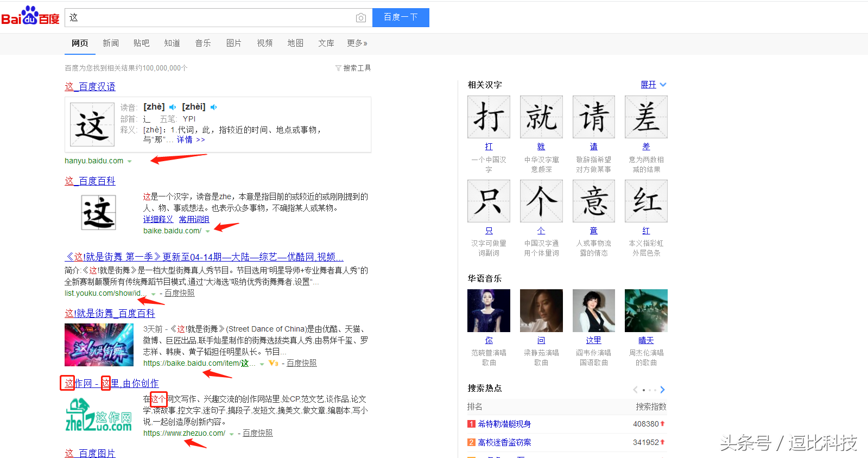Click the 这就是街舞 show poster thumbnail
Viewport: 868px width, 458px height.
point(99,345)
